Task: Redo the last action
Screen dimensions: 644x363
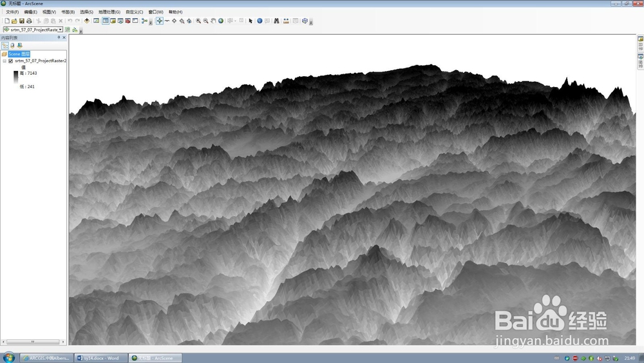Action: 77,21
